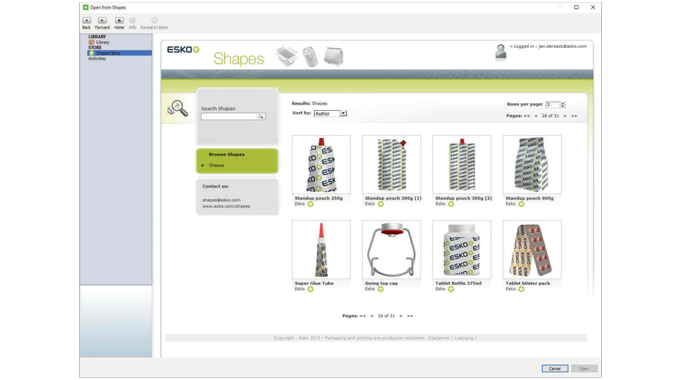Click the can shape header icon
The width and height of the screenshot is (680, 380).
click(311, 57)
